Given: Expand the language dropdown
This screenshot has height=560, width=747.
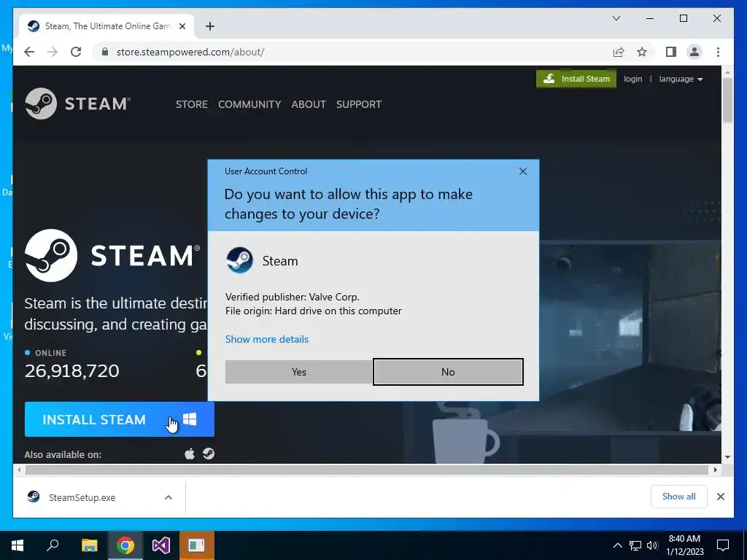Looking at the screenshot, I should tap(681, 79).
